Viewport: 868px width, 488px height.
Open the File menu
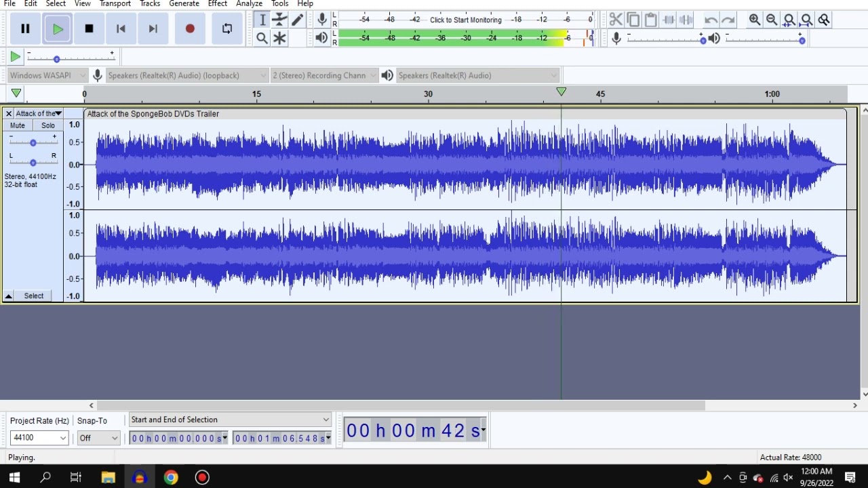(x=9, y=3)
